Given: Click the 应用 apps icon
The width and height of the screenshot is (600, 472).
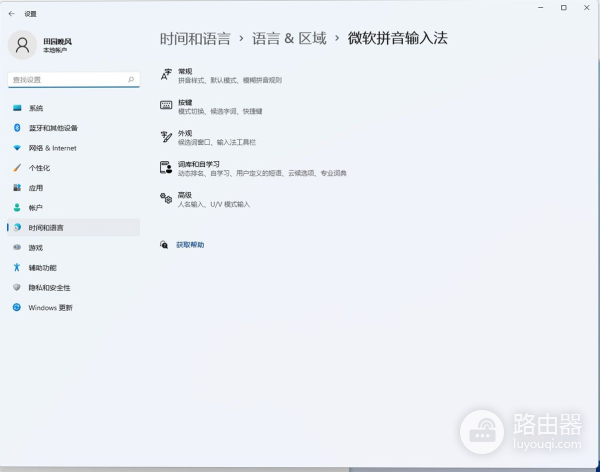Looking at the screenshot, I should [x=17, y=188].
